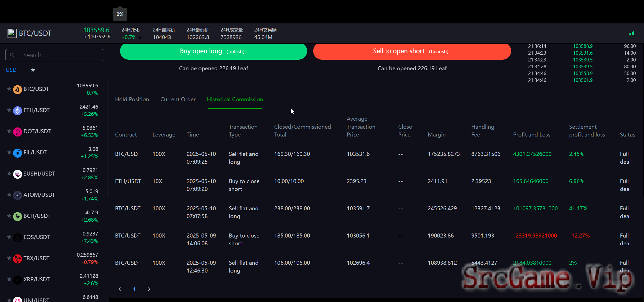Click settlement profit 41.17%
Viewport: 644px width, 302px height.
tap(578, 208)
